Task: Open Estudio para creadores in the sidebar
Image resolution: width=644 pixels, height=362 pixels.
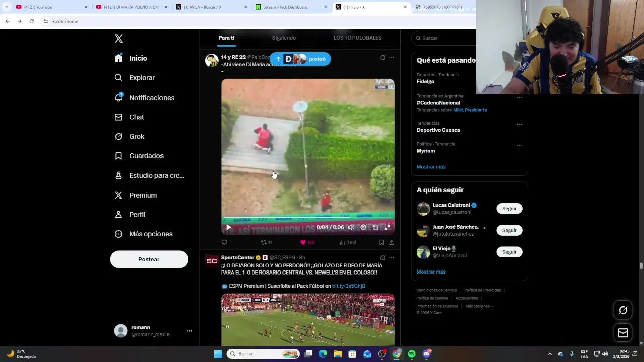Action: (149, 175)
